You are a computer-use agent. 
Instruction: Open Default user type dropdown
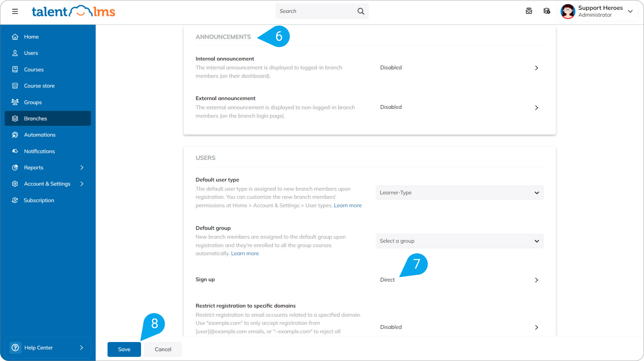coord(460,193)
